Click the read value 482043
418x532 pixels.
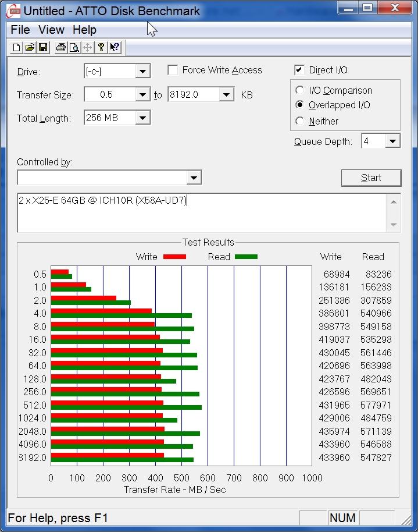coord(376,379)
